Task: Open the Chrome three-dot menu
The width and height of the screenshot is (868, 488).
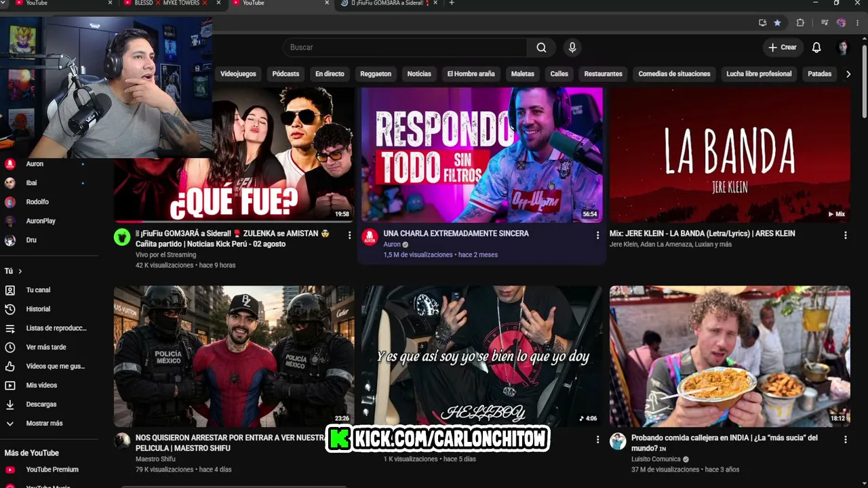Action: coord(857,22)
